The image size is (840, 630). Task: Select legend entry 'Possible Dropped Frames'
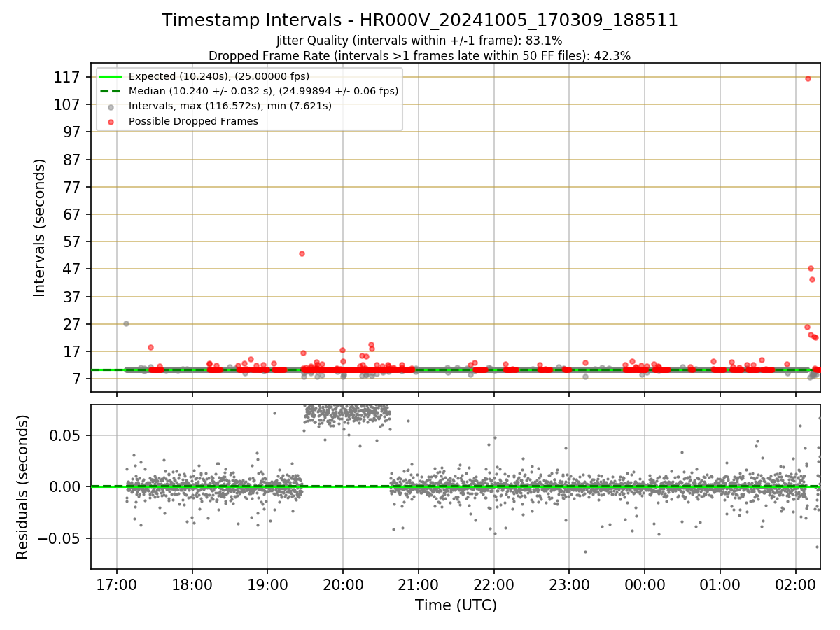click(193, 121)
